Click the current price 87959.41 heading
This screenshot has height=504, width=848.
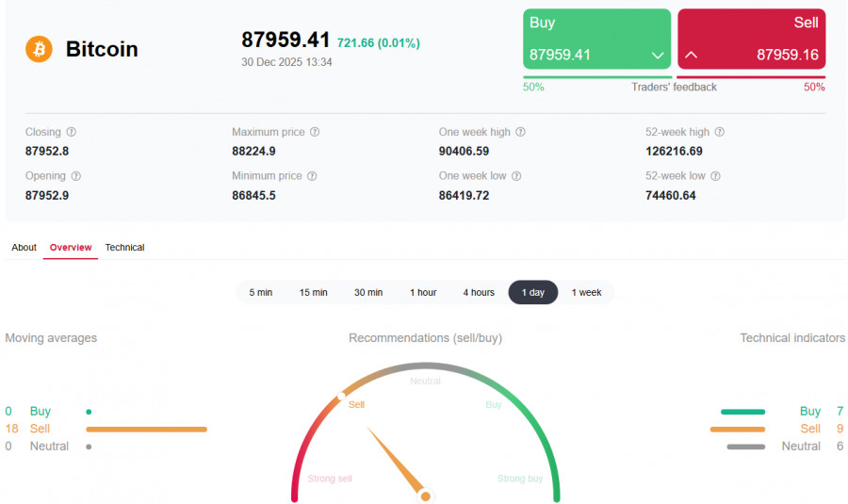click(x=285, y=40)
